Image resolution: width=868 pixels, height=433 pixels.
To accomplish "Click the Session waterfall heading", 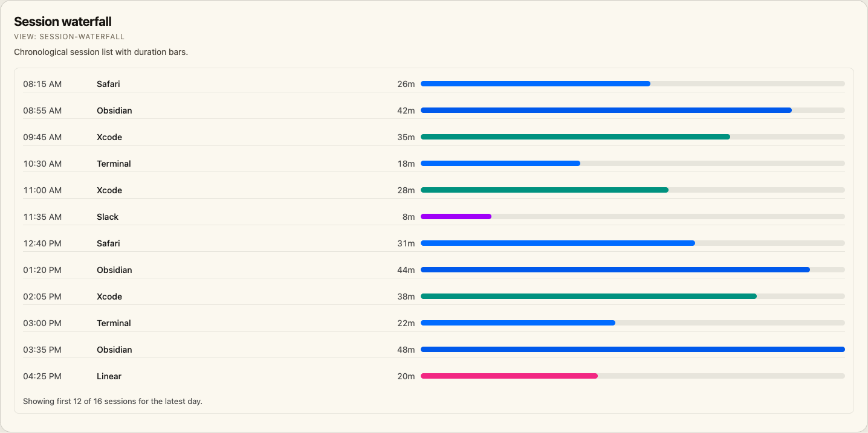I will tap(63, 22).
